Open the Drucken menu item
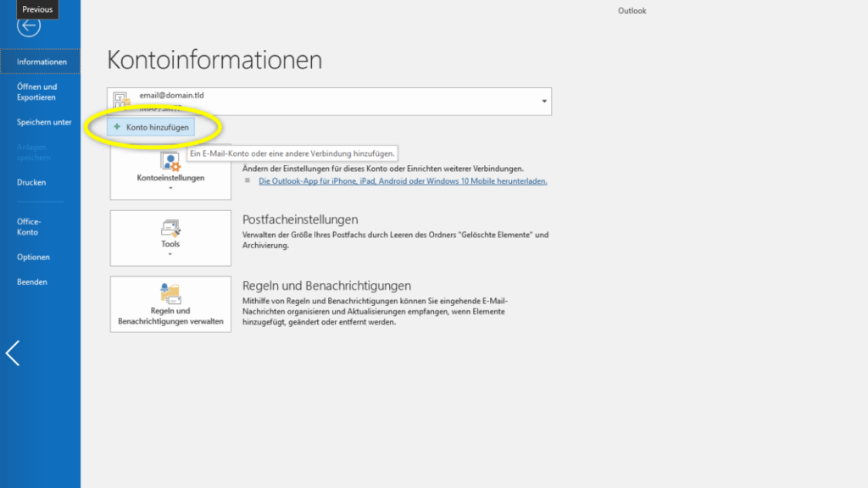 click(x=31, y=182)
